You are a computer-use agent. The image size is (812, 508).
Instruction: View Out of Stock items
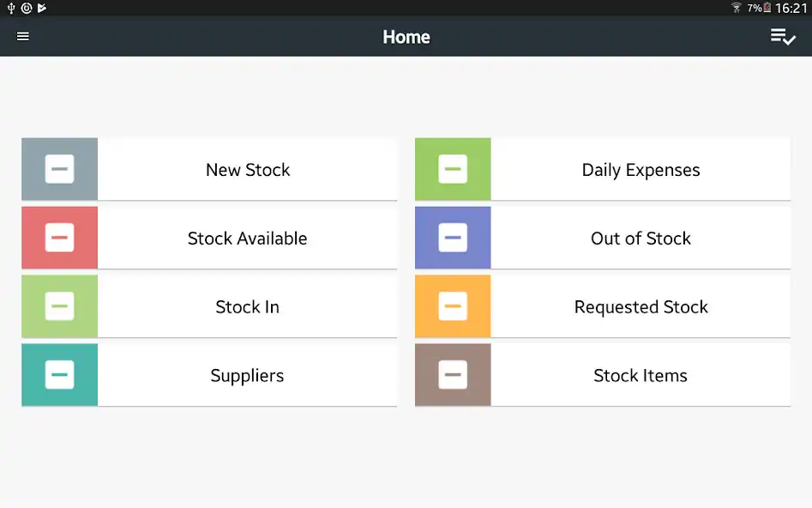click(x=641, y=239)
